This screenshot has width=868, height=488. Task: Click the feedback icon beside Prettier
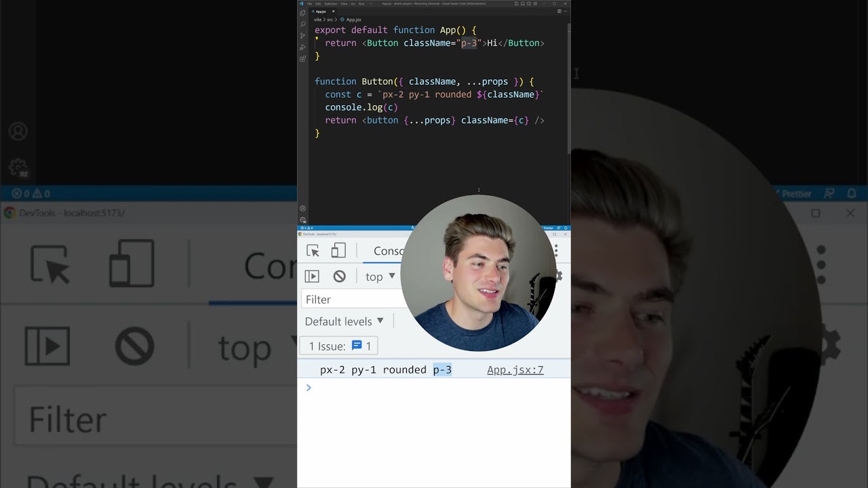coord(558,228)
